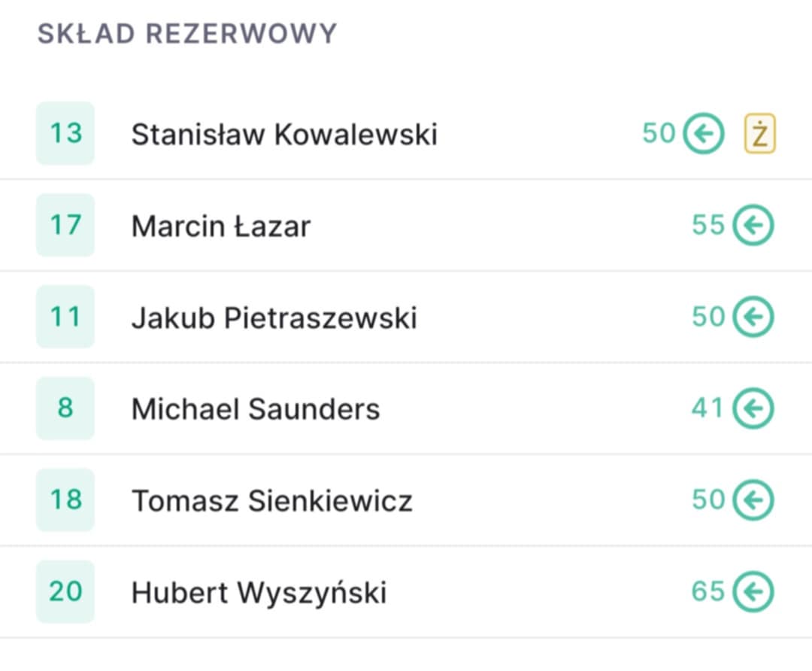Open player Stanisław Kowalewski
Image resolution: width=812 pixels, height=671 pixels.
pyautogui.click(x=284, y=134)
